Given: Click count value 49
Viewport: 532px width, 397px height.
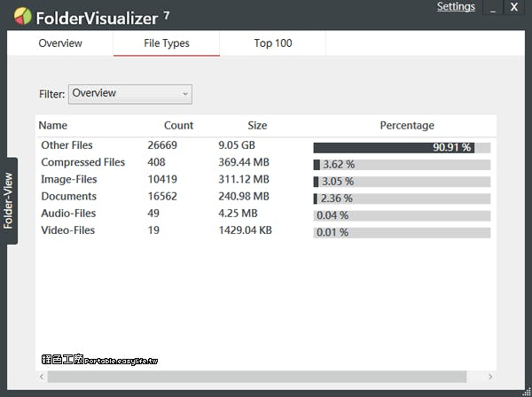Looking at the screenshot, I should coord(153,213).
